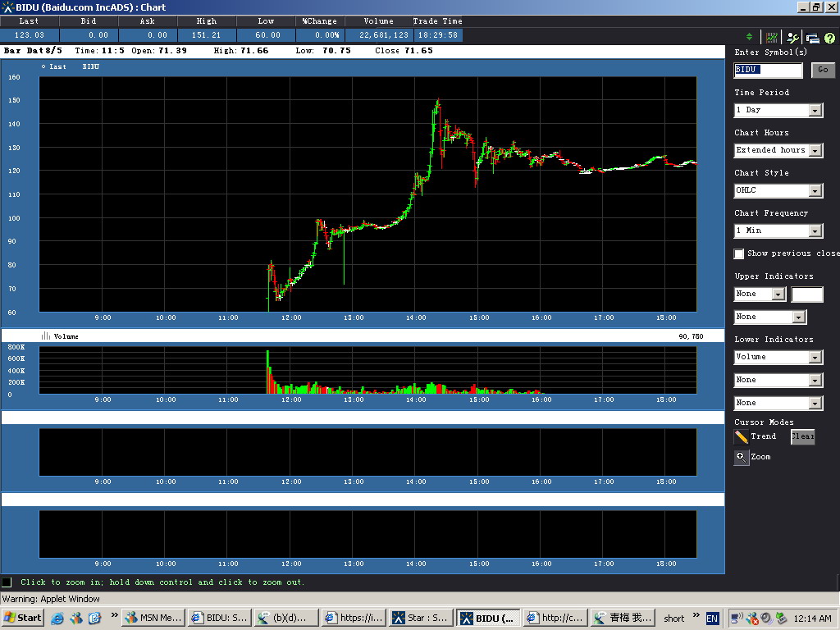Expand the language bar chevron in the taskbar

696,615
